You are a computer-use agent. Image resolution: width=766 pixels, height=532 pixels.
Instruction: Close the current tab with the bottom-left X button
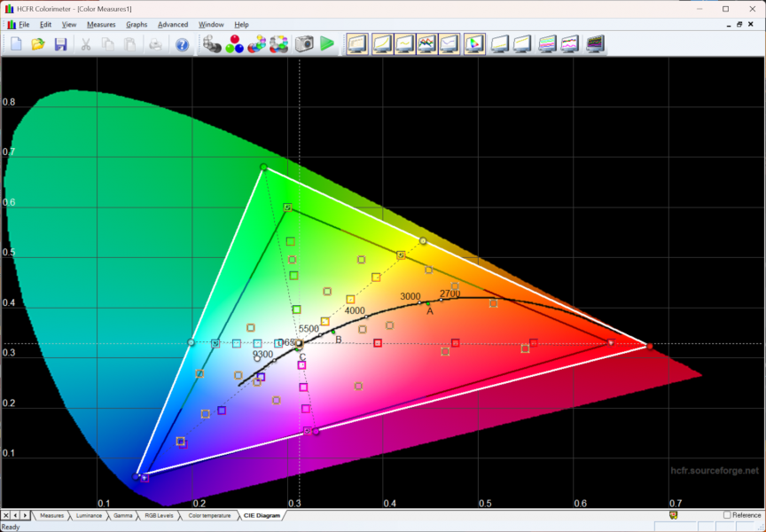(6, 515)
